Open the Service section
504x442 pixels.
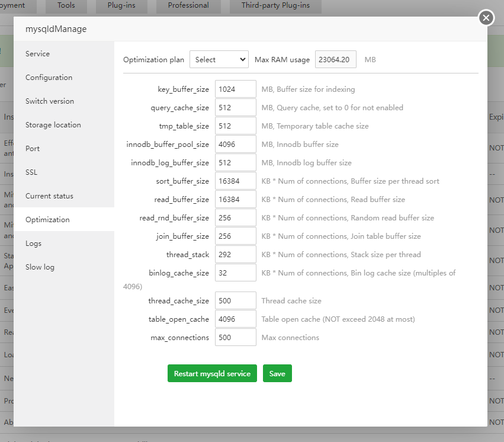point(38,54)
